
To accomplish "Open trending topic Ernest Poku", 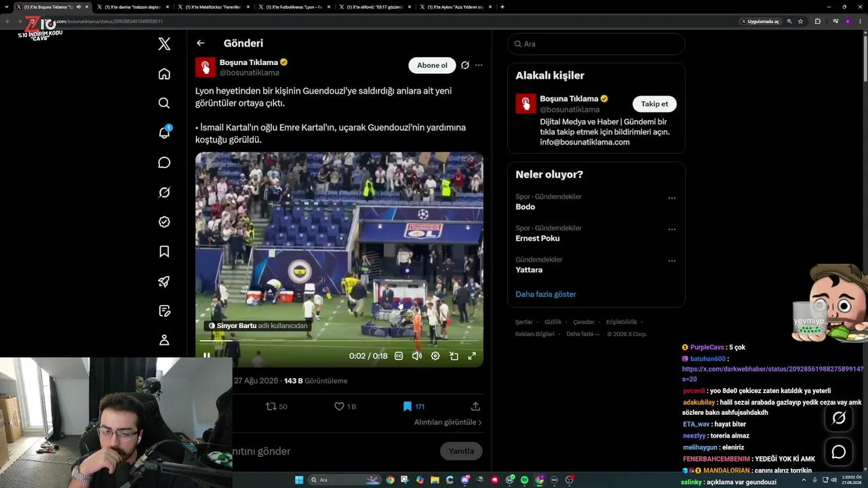I will point(538,239).
